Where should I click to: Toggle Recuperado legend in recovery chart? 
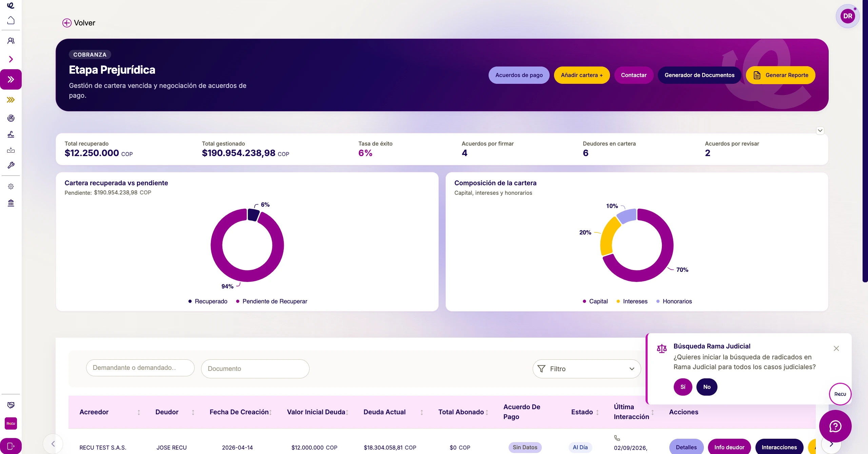point(208,301)
